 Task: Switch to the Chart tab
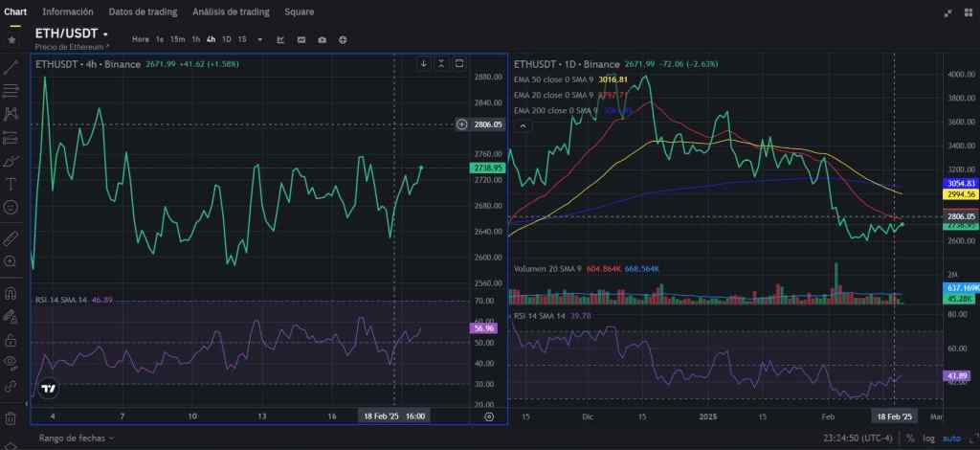(15, 11)
